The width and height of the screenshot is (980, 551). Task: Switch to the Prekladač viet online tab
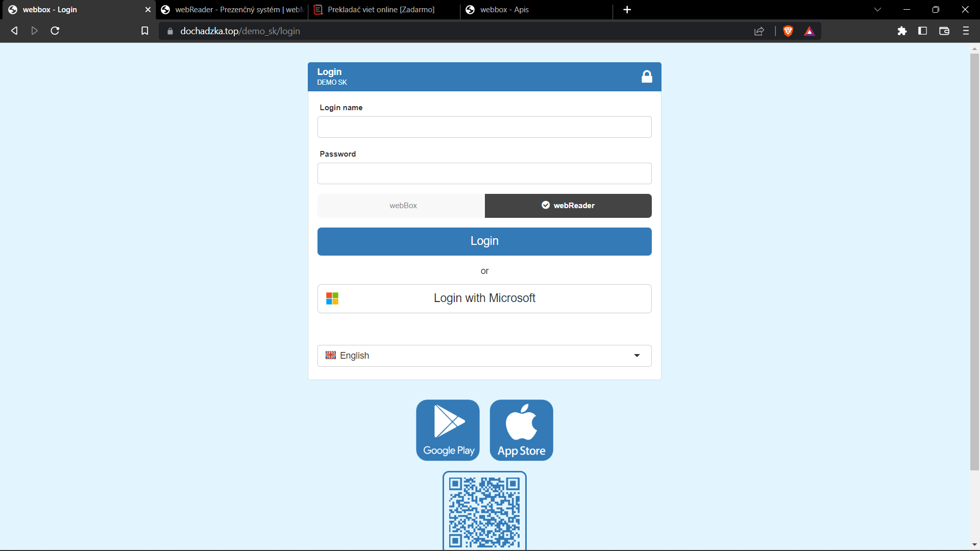click(381, 9)
